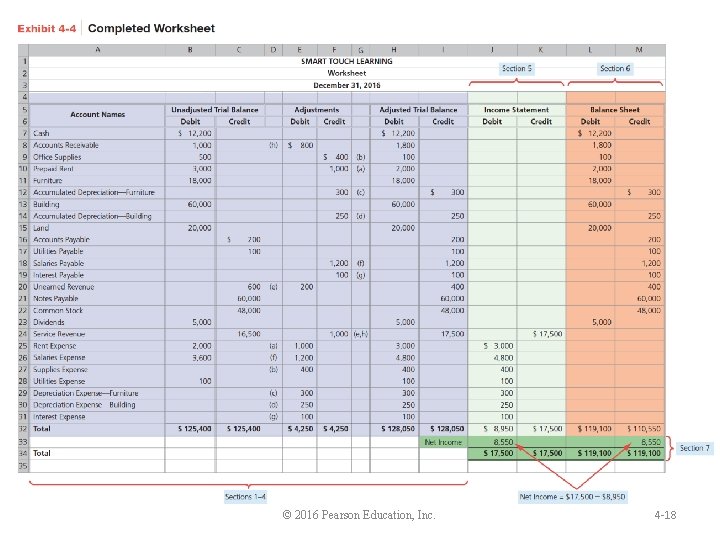720x540 pixels.
Task: Click the Adjusted Trial Balance heading
Action: coord(418,110)
